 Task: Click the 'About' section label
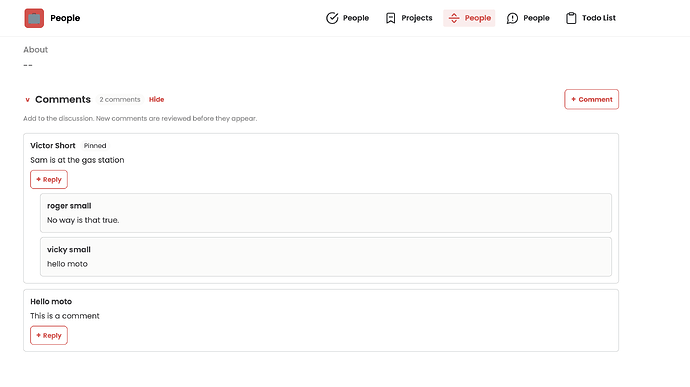36,50
